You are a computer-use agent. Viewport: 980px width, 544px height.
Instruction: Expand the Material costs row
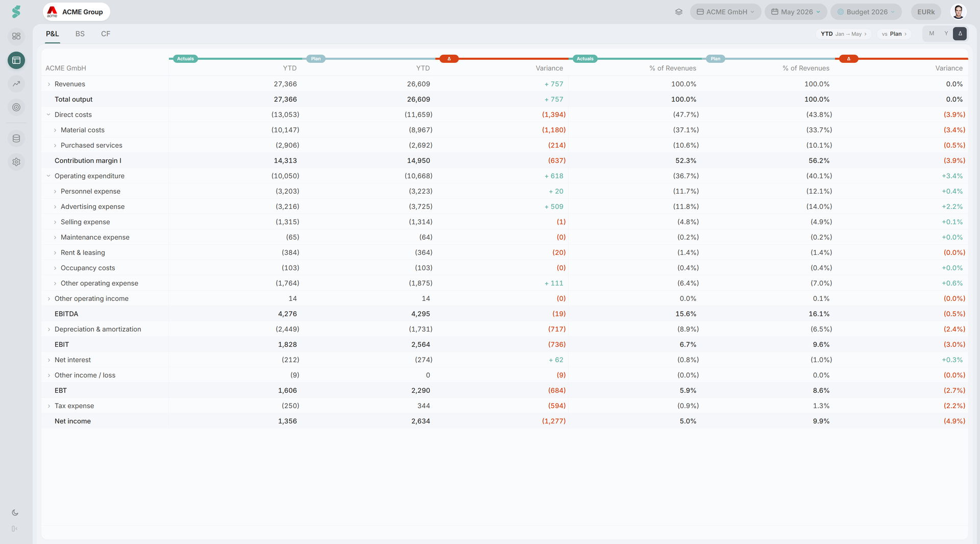pyautogui.click(x=55, y=130)
